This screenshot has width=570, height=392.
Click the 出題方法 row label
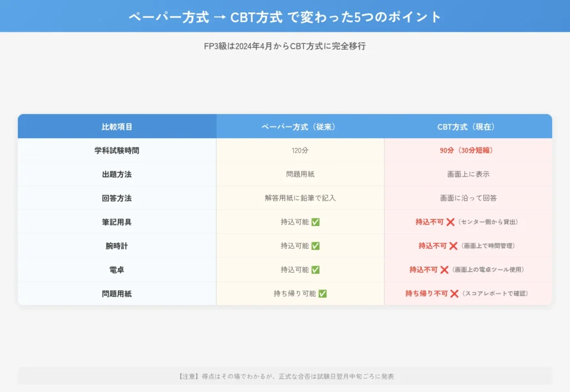click(x=117, y=174)
